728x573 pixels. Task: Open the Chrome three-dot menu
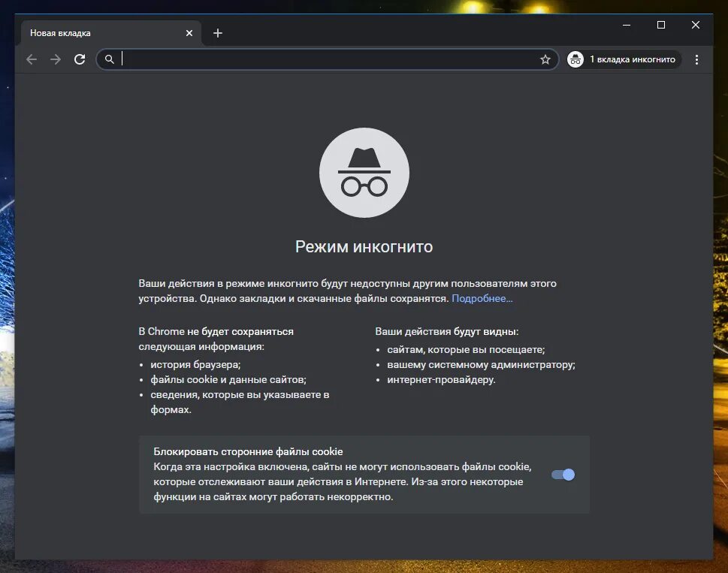click(x=696, y=59)
